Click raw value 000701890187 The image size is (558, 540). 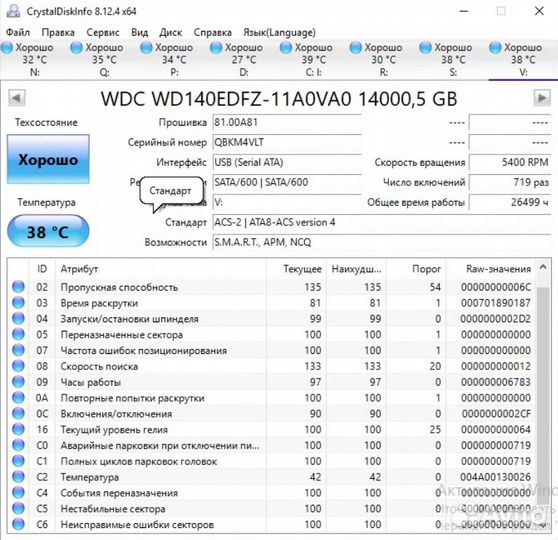pos(496,303)
